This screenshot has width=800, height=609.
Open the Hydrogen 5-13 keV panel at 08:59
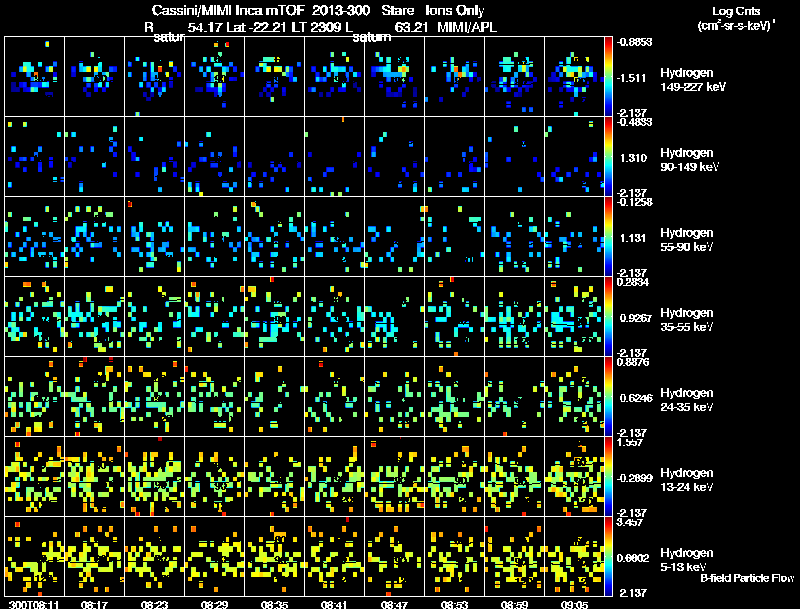click(x=514, y=557)
